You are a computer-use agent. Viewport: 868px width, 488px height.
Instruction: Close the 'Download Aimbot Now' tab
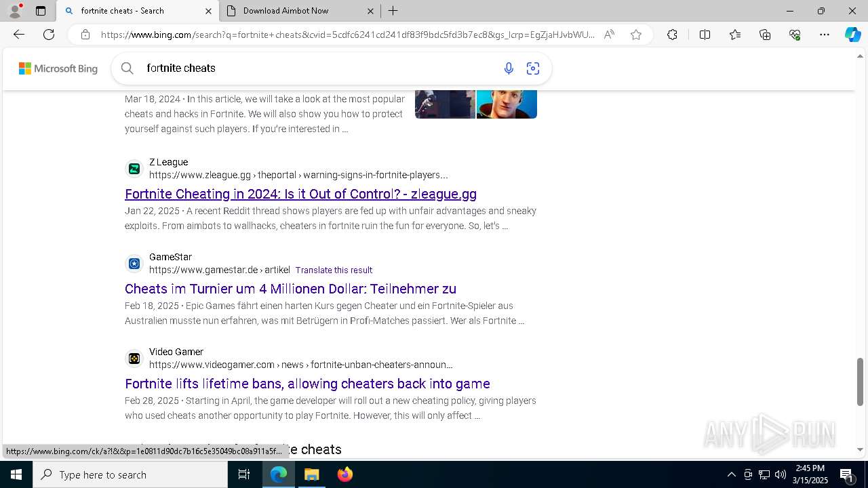tap(370, 11)
